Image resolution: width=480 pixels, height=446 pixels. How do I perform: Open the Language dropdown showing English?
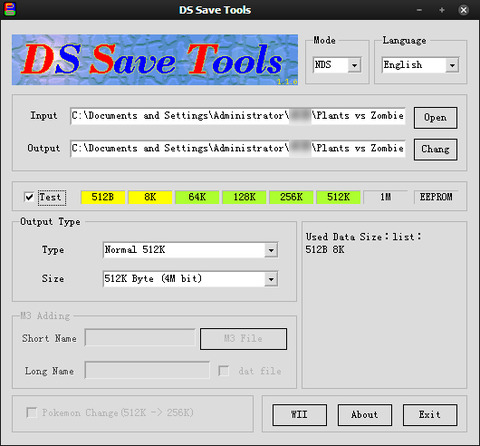pos(420,65)
